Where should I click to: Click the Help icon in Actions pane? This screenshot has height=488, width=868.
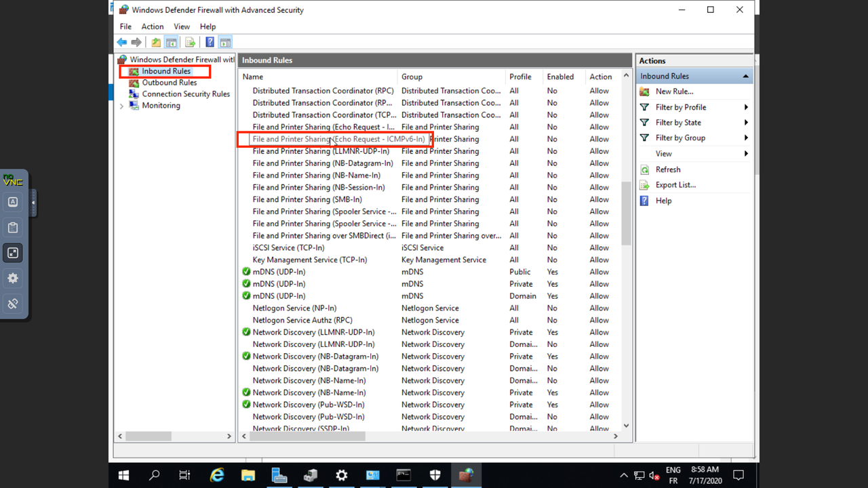pos(645,201)
